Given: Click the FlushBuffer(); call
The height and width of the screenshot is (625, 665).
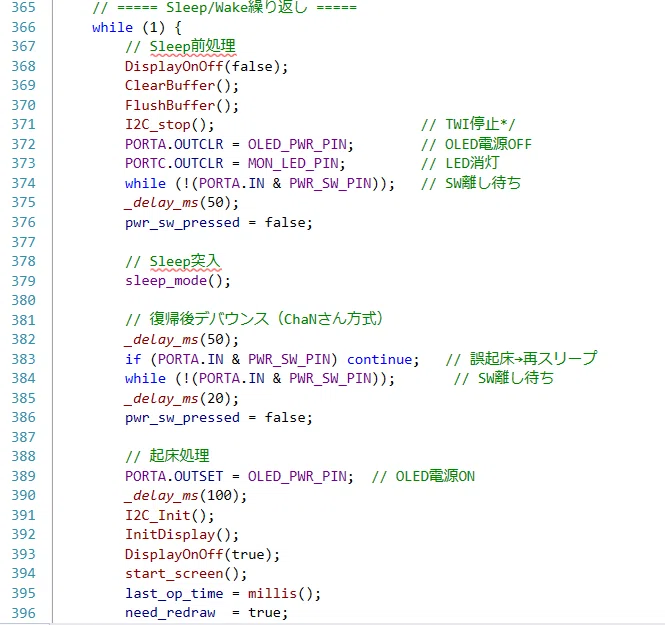Looking at the screenshot, I should pos(182,105).
